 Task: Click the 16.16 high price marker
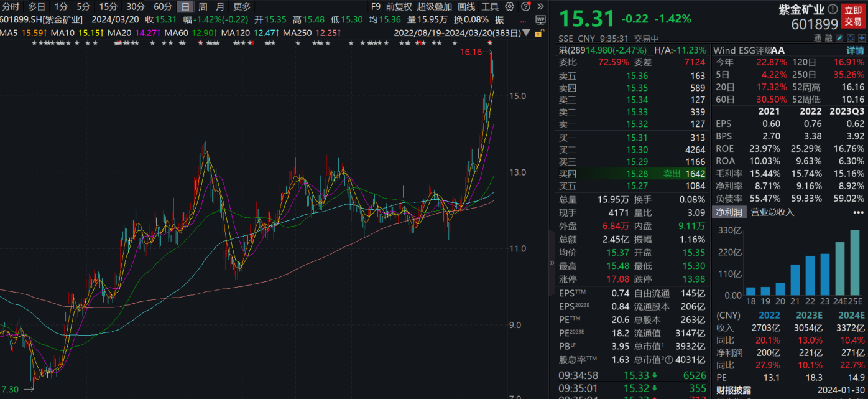point(471,52)
